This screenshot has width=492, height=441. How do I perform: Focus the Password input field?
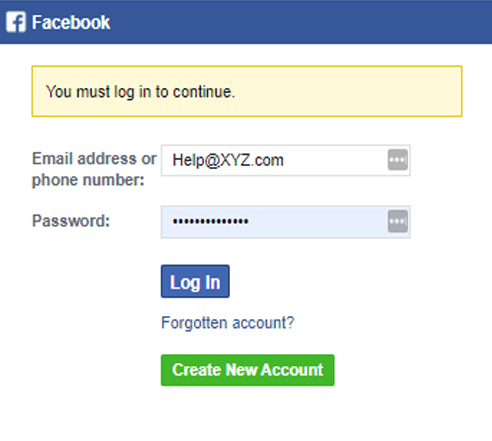(286, 222)
